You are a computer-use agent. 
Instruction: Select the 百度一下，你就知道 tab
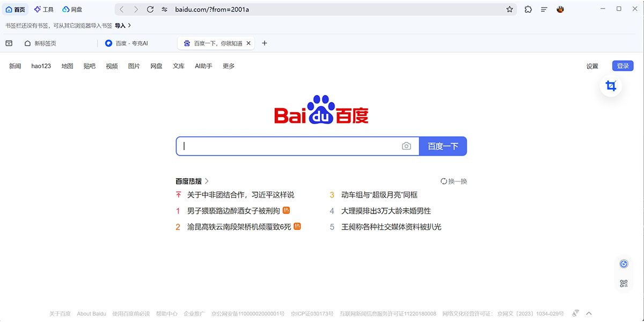click(x=216, y=43)
